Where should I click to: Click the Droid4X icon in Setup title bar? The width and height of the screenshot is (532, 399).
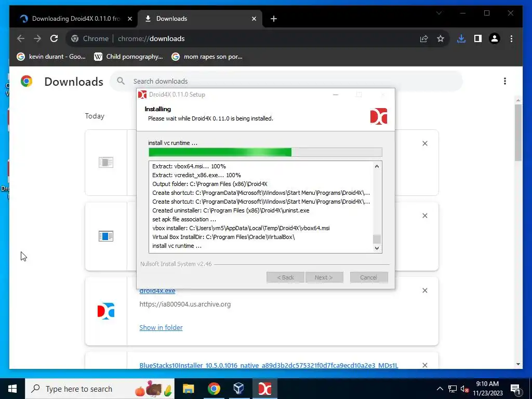click(x=142, y=95)
